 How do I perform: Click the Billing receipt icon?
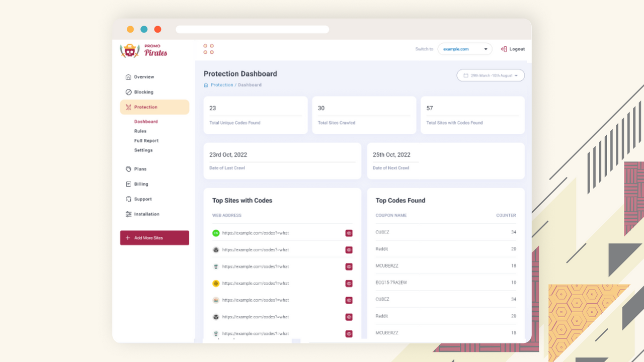[x=128, y=184]
